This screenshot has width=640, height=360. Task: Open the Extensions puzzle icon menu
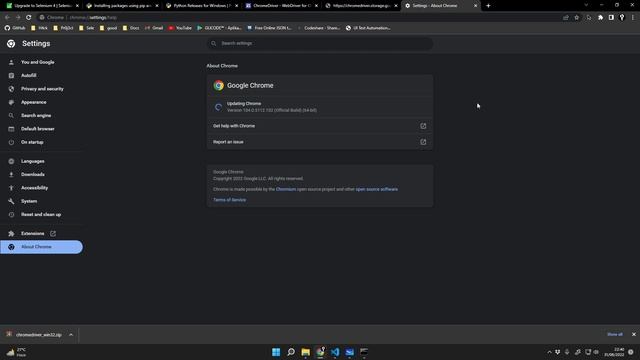(600, 18)
